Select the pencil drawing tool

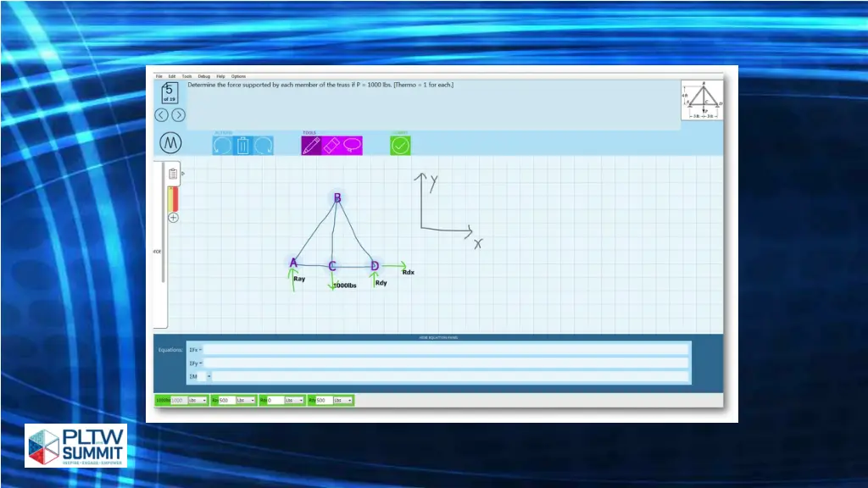(311, 145)
